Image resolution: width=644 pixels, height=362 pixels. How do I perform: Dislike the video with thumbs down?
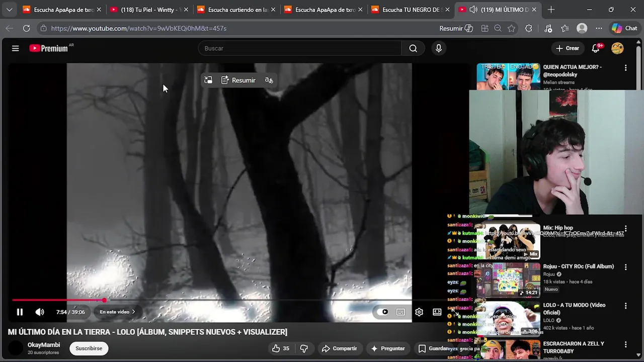point(304,348)
